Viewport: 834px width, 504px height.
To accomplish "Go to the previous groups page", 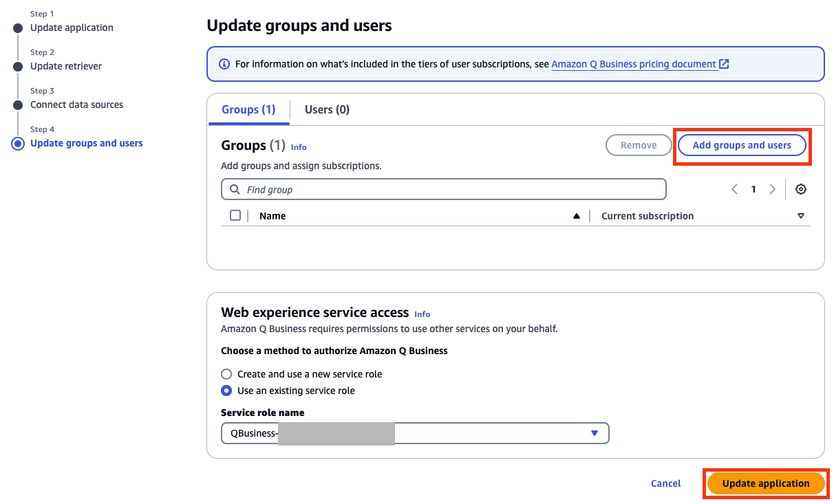I will tap(734, 189).
